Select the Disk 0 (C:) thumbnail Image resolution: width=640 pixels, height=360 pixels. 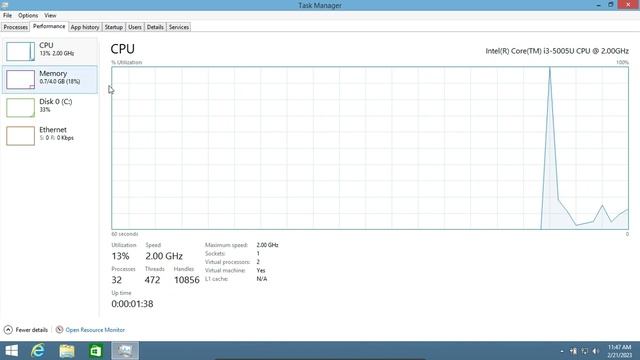(20, 108)
